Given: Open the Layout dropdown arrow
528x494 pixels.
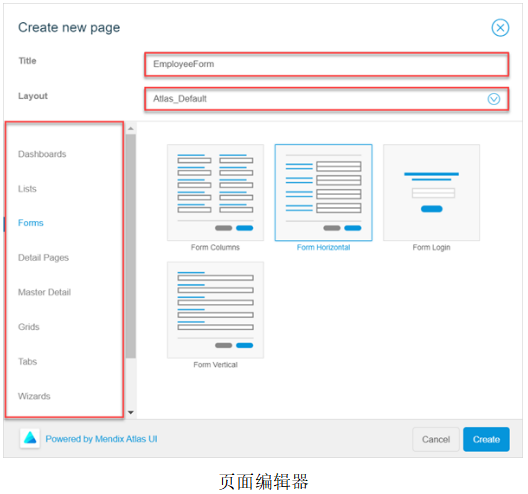Looking at the screenshot, I should tap(493, 99).
